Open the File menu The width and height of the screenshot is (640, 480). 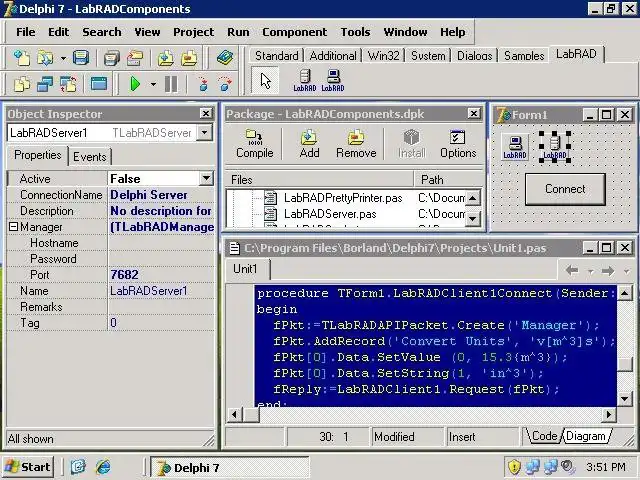pyautogui.click(x=26, y=32)
